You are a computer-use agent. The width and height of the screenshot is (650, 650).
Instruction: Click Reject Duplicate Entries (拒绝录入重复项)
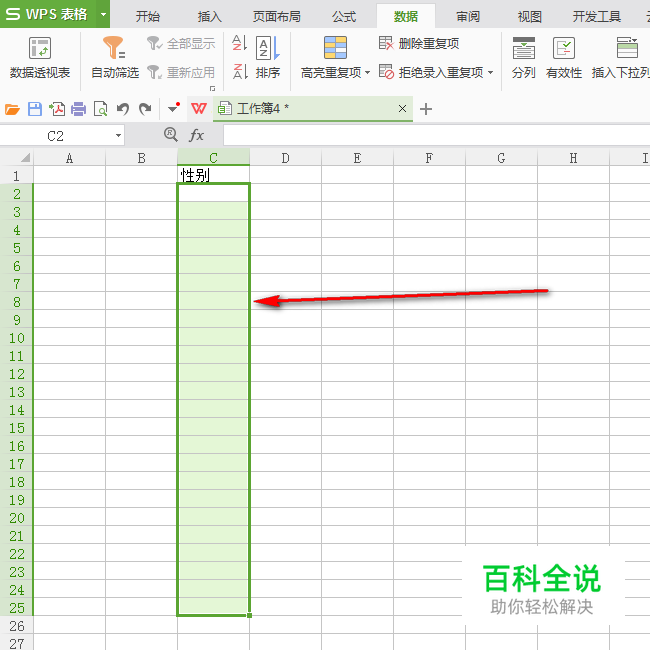(431, 73)
